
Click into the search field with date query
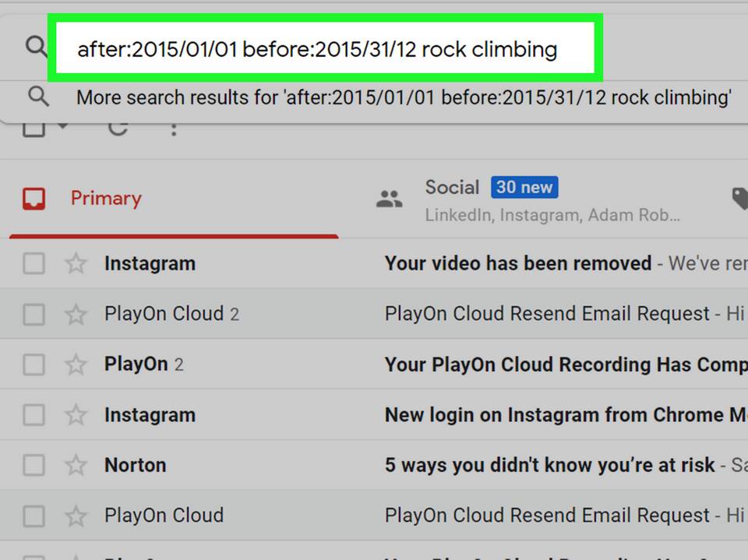326,48
